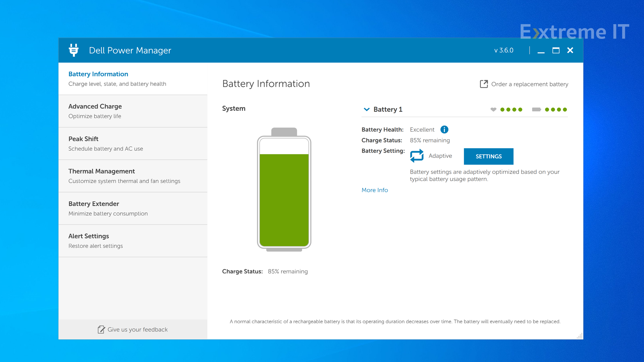Click the Dell Power Manager title text
Image resolution: width=644 pixels, height=362 pixels.
pyautogui.click(x=130, y=50)
